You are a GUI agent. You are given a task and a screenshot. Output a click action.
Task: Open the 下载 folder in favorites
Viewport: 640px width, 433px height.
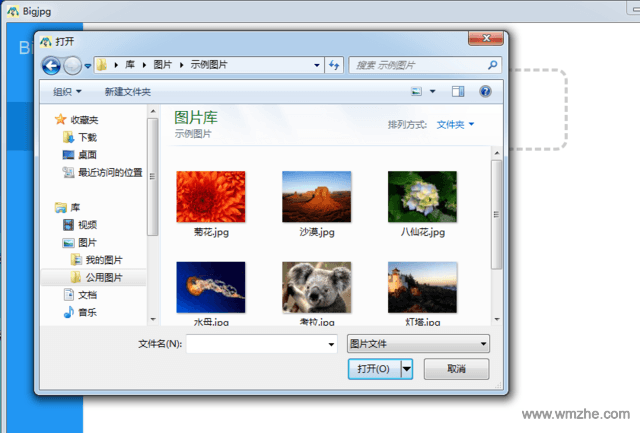coord(86,137)
